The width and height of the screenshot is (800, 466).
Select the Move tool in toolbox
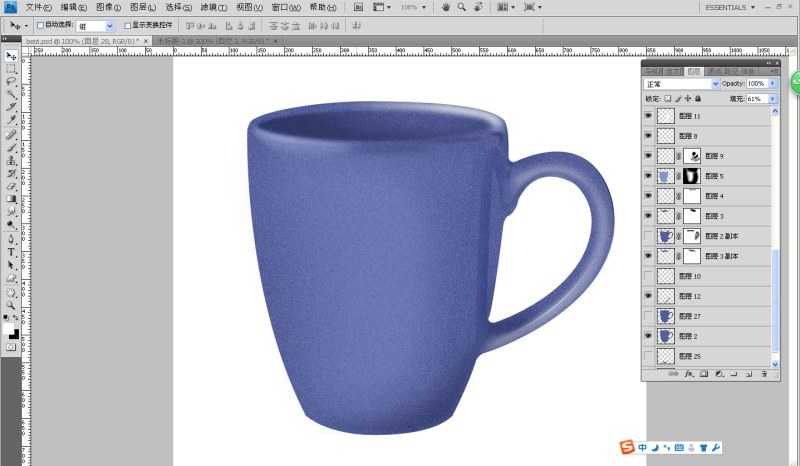pyautogui.click(x=11, y=56)
